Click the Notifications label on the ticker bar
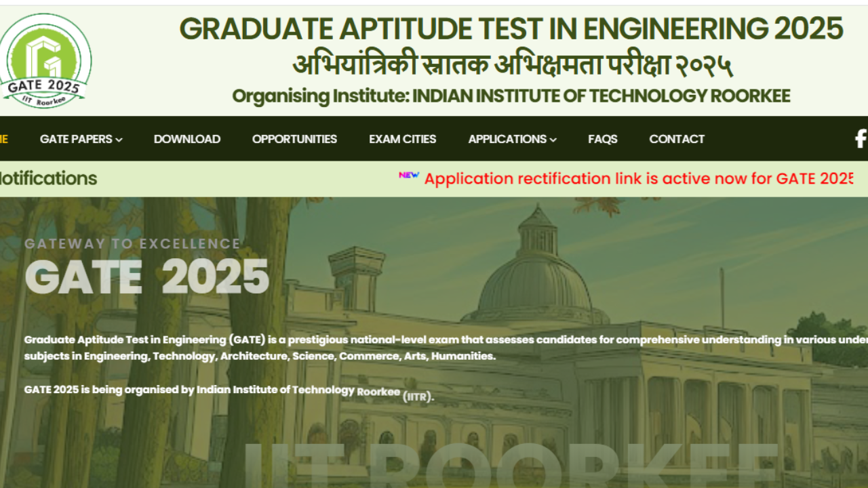The image size is (868, 488). (x=48, y=178)
